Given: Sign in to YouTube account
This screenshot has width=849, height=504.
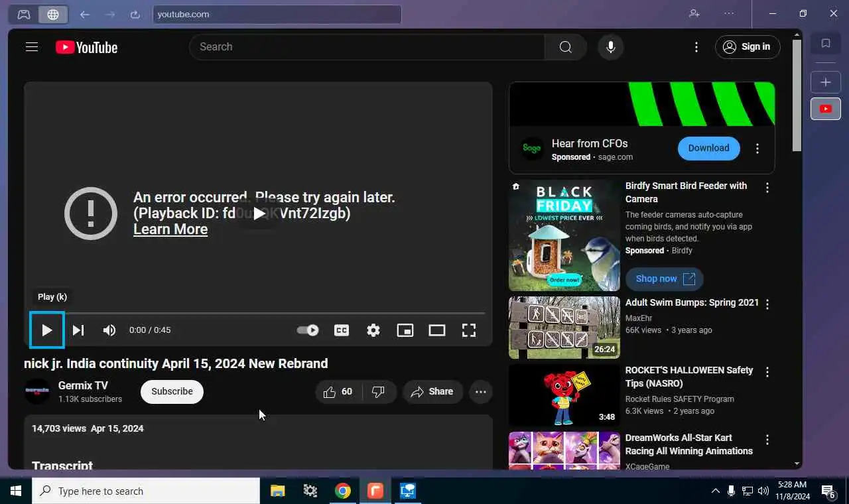Looking at the screenshot, I should [748, 47].
